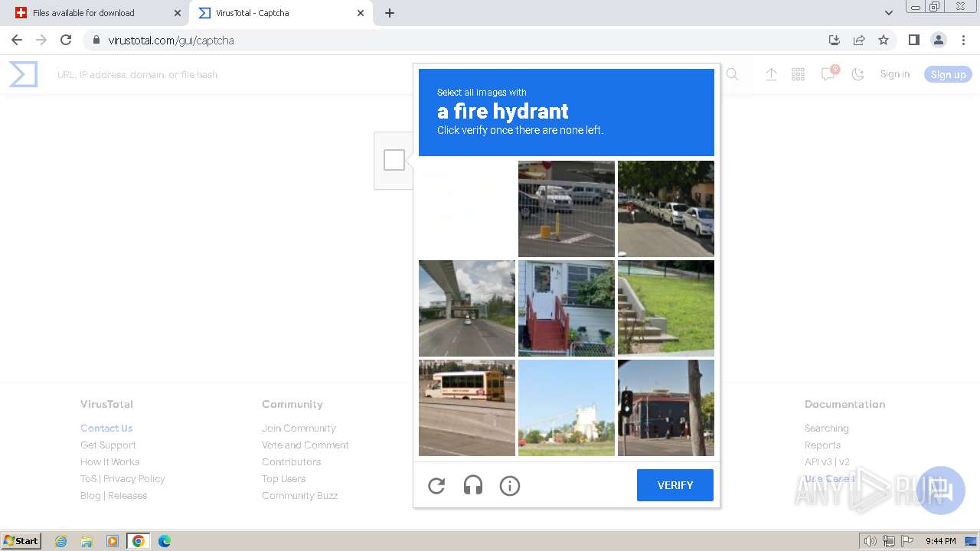Open the Top Users link
The image size is (980, 551).
283,478
